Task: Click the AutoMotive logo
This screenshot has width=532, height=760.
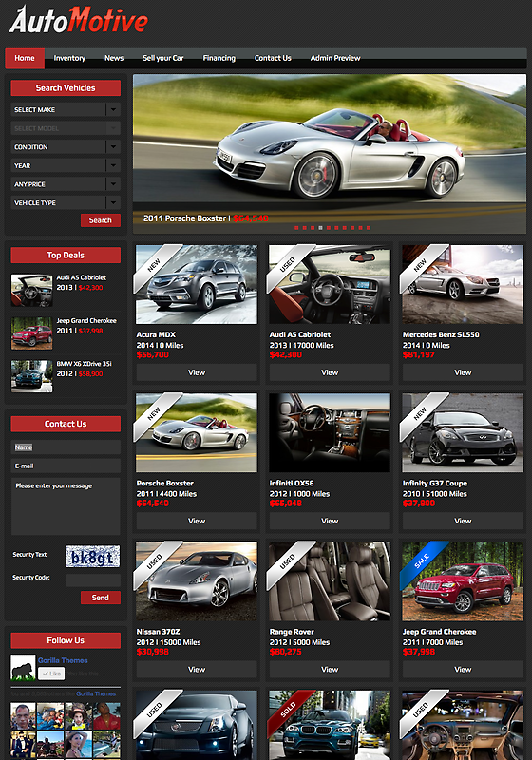Action: 79,20
